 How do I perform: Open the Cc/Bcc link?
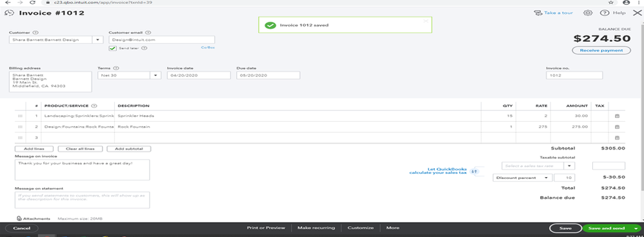coord(207,48)
